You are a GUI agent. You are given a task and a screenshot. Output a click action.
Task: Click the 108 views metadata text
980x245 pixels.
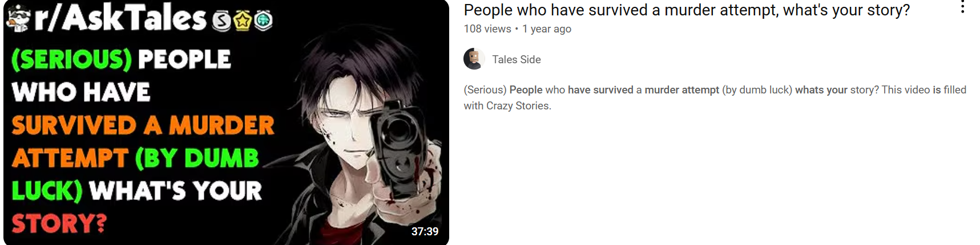coord(487,29)
